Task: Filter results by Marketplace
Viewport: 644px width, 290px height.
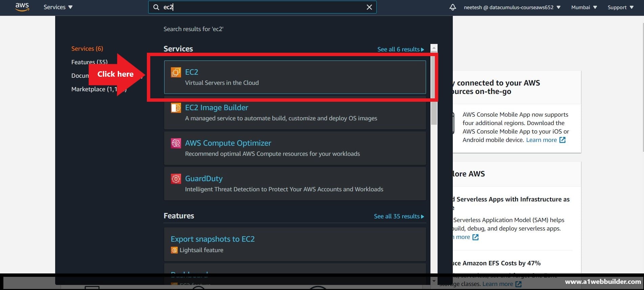Action: 99,89
